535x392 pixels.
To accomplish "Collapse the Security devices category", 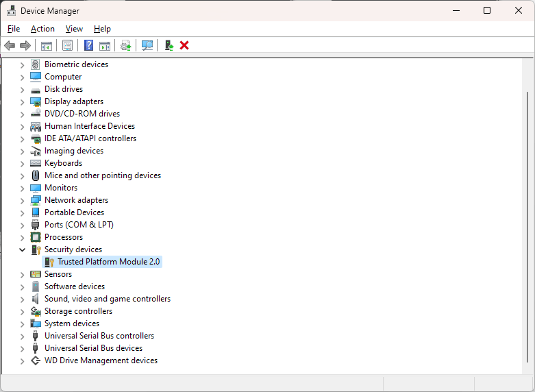I will [22, 249].
